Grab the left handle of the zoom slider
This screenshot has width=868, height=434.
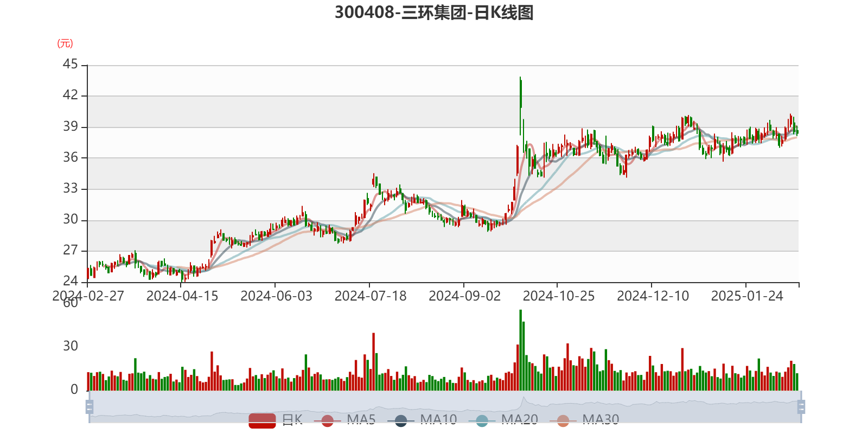[x=90, y=406]
